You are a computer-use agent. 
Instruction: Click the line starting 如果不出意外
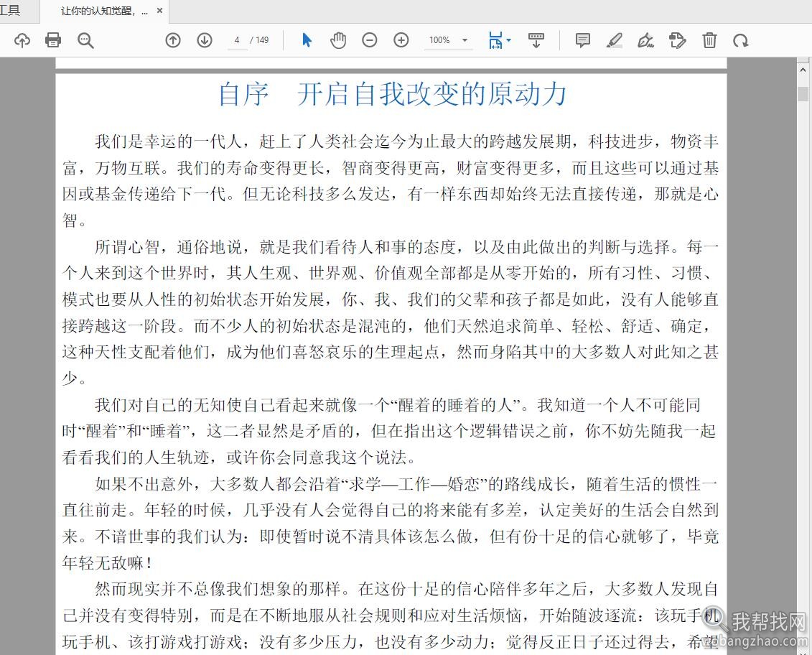click(406, 483)
